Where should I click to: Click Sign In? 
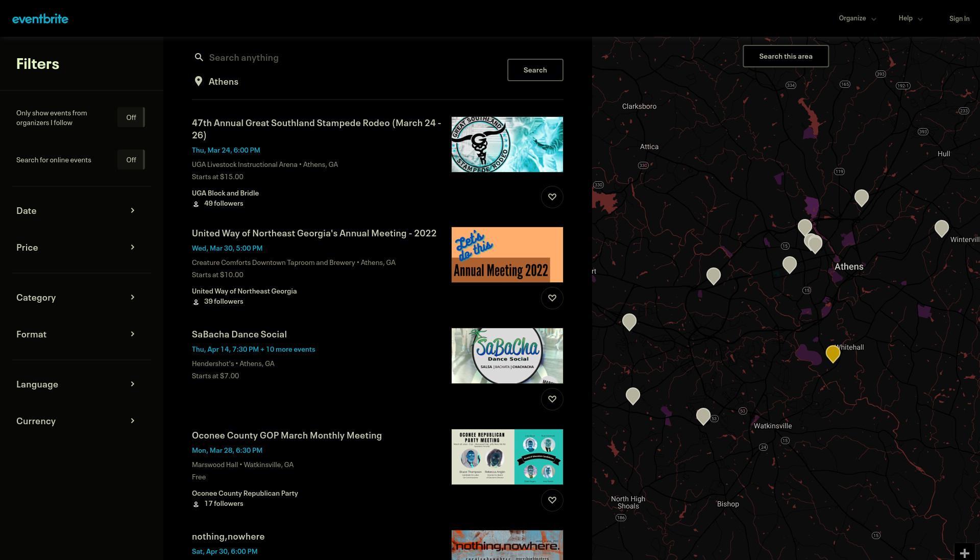pos(959,18)
